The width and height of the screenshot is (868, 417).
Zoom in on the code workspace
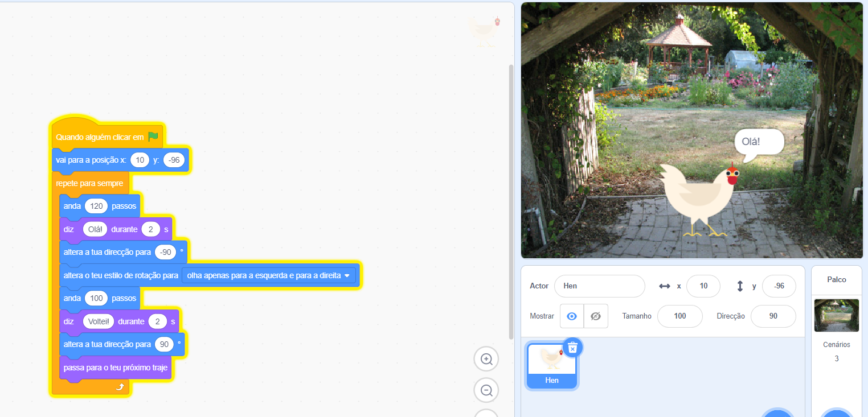486,359
